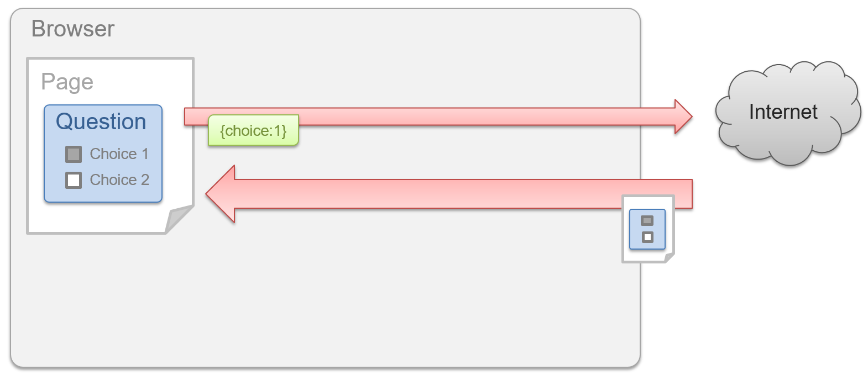Viewport: 868px width, 391px height.
Task: Tick the empty Choice 2 checkbox
Action: click(74, 180)
